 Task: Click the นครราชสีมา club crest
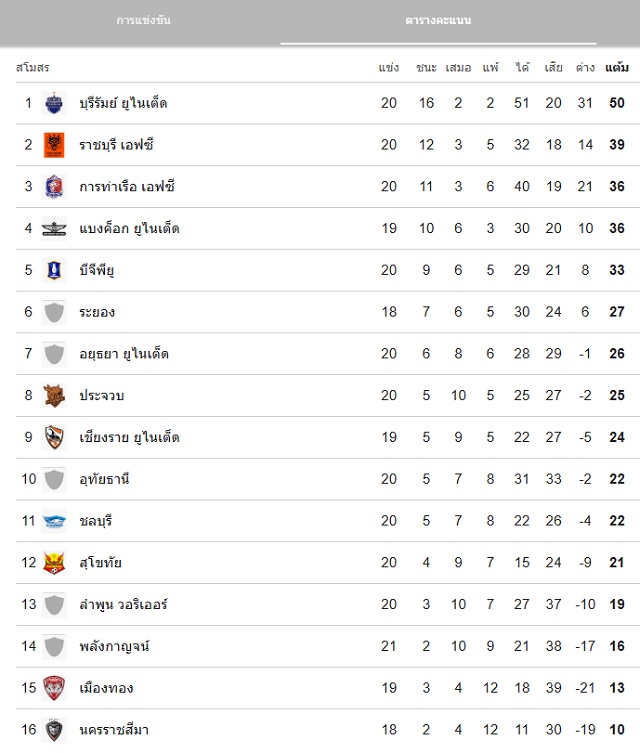(x=54, y=730)
